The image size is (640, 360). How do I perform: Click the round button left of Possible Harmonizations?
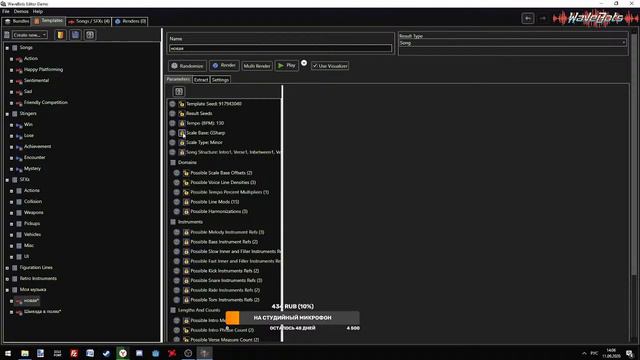[176, 211]
